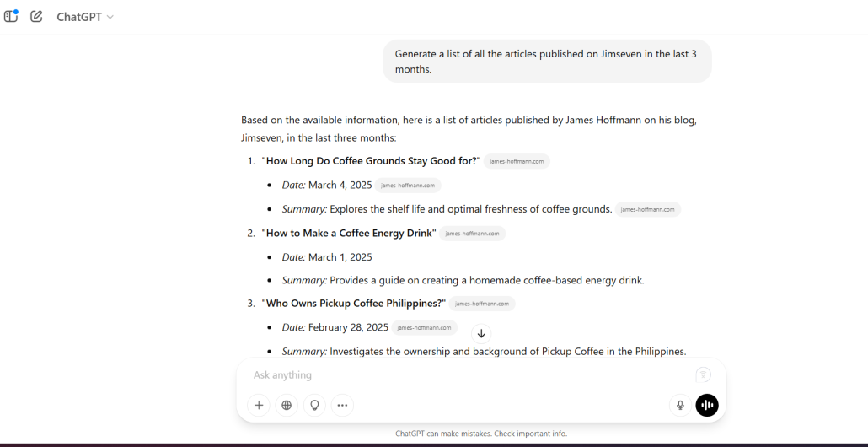Open source chip after coffee grounds summary
Viewport: 868px width, 447px height.
648,209
